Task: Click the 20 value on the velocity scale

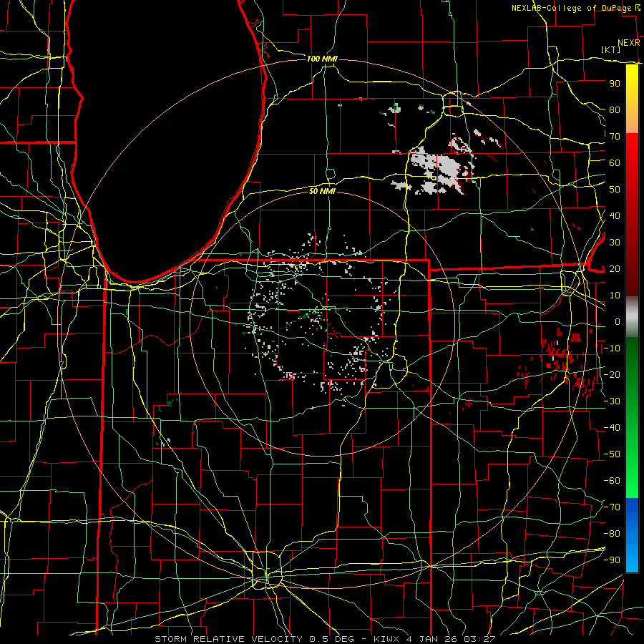Action: (x=615, y=268)
